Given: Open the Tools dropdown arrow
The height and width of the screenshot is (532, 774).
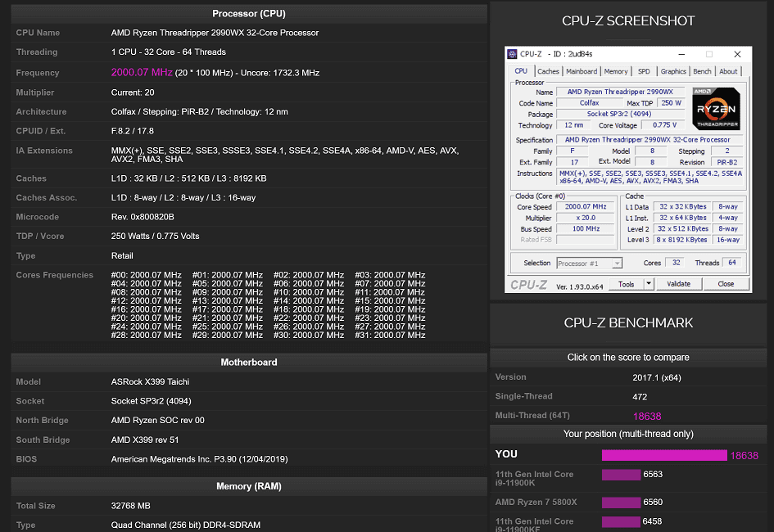Looking at the screenshot, I should [x=649, y=284].
